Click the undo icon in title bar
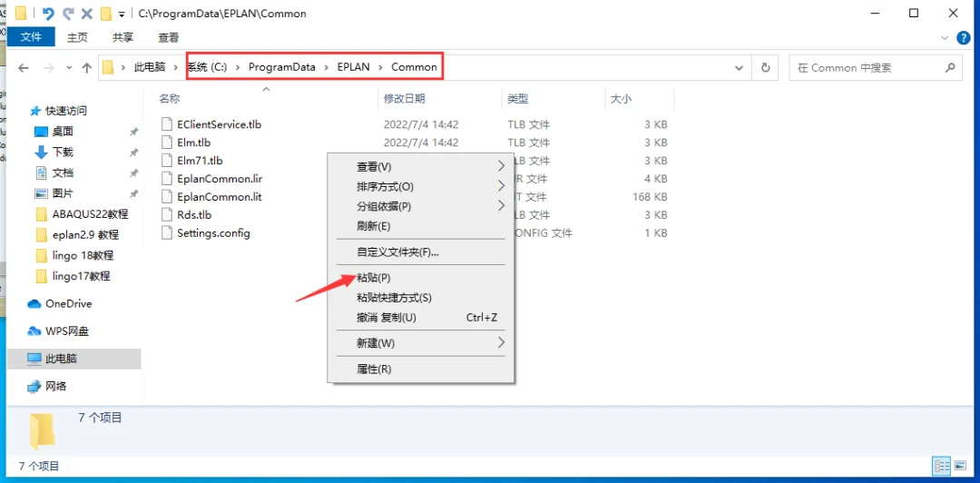Screen dimensions: 980x483 (x=48, y=13)
